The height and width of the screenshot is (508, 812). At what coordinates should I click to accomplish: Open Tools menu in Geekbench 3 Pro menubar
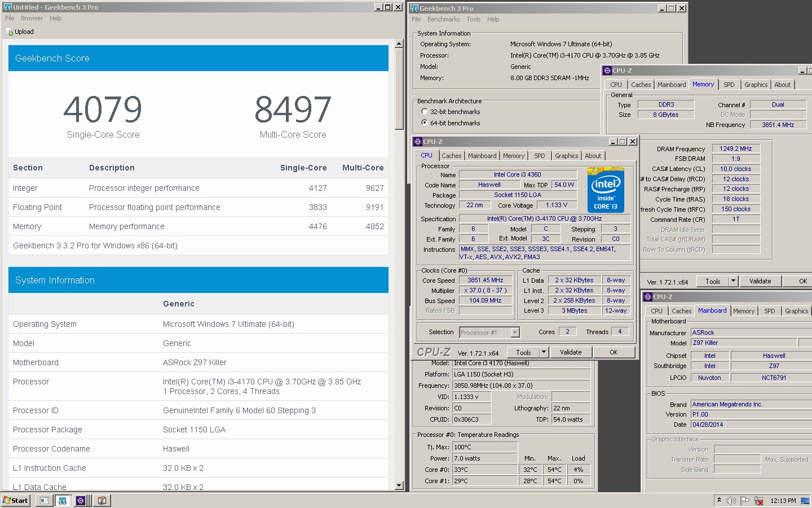point(474,19)
